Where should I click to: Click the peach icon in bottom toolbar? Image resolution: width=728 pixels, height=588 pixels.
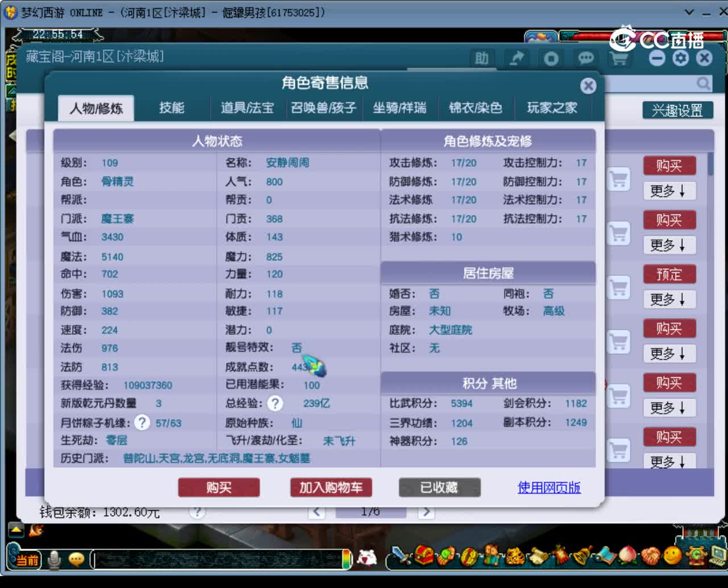627,556
